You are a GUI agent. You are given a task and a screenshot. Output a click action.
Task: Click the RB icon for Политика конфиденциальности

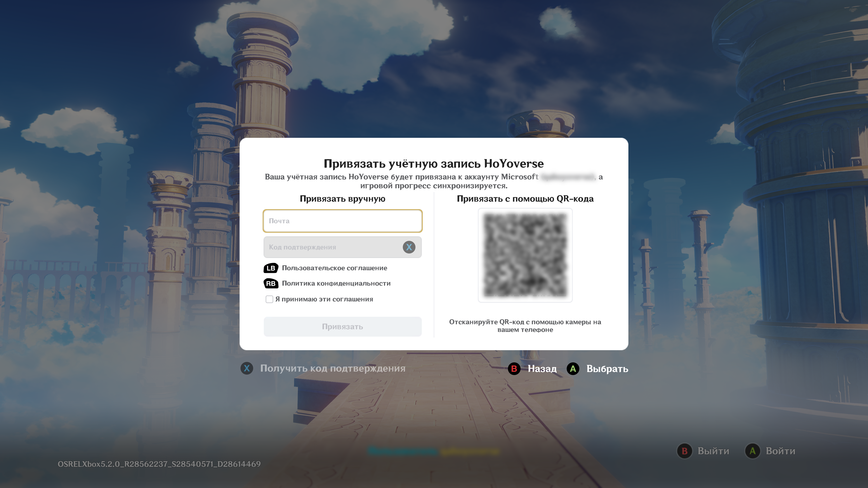pos(271,284)
